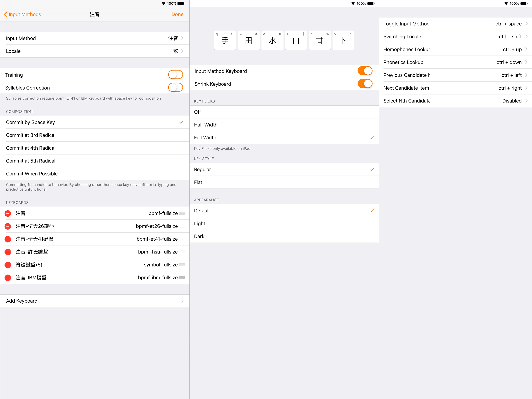This screenshot has height=399, width=532.
Task: Open Previous Candidate Item shortcut setting
Action: pyautogui.click(x=455, y=75)
